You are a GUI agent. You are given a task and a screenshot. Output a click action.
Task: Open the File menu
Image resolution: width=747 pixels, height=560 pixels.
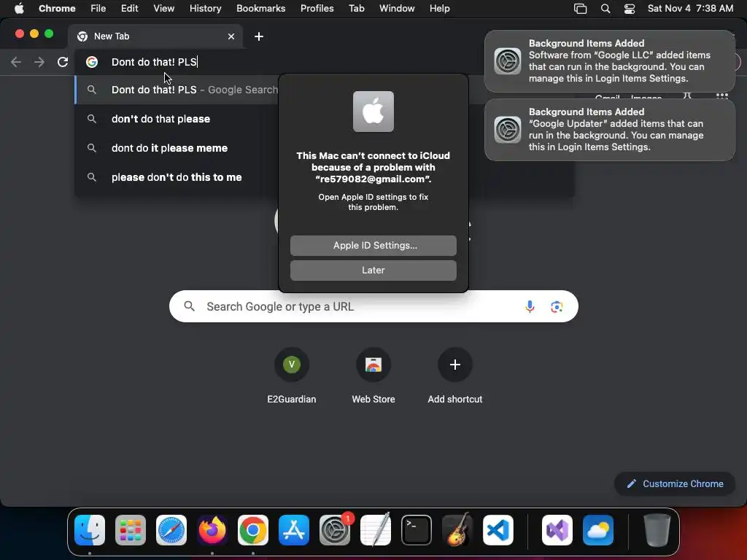click(98, 8)
